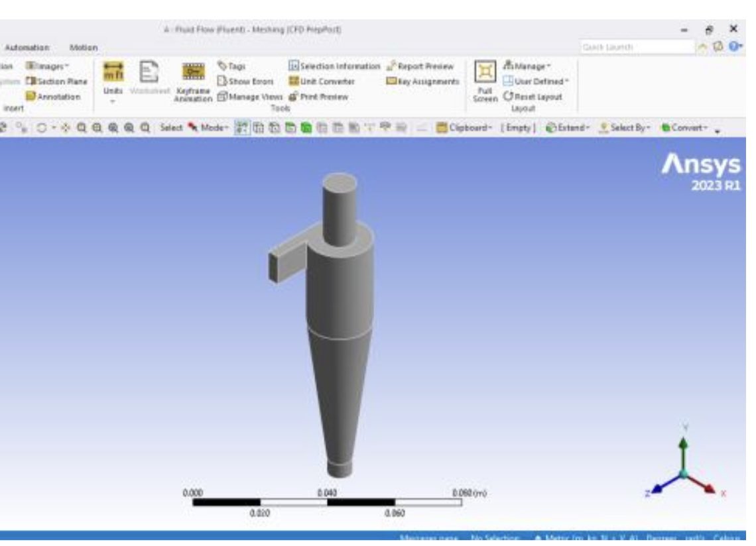Image resolution: width=756 pixels, height=546 pixels.
Task: Click the selection arrow icon beside Mode
Action: click(x=193, y=127)
